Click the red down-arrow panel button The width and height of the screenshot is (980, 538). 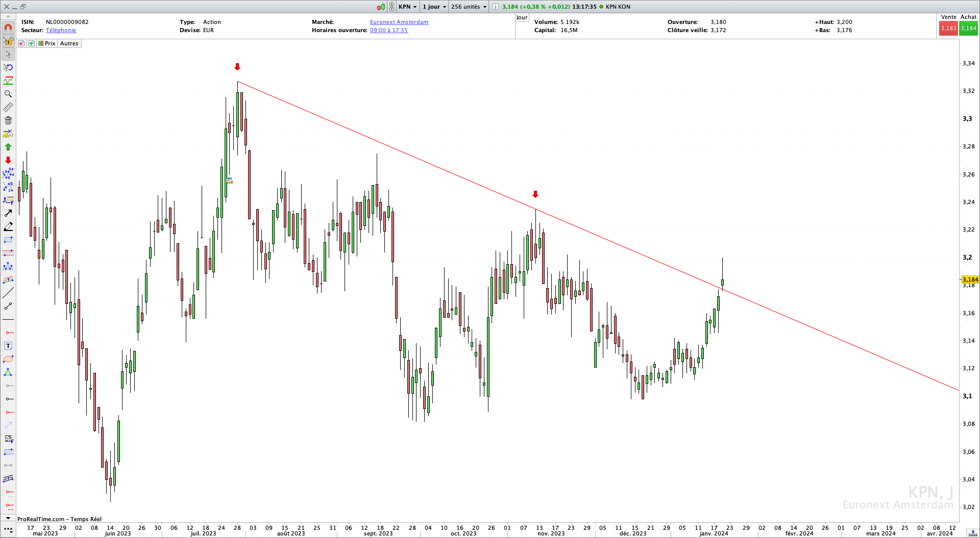point(21,43)
